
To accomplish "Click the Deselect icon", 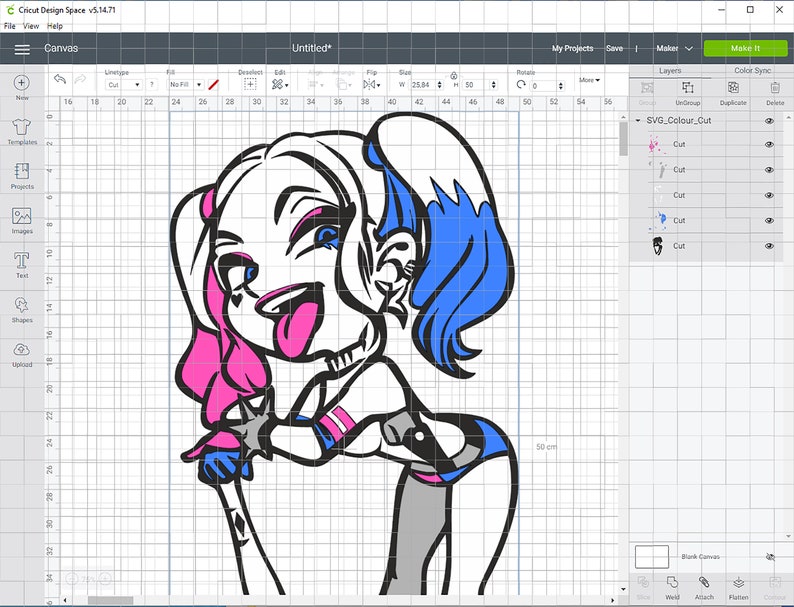I will [250, 85].
